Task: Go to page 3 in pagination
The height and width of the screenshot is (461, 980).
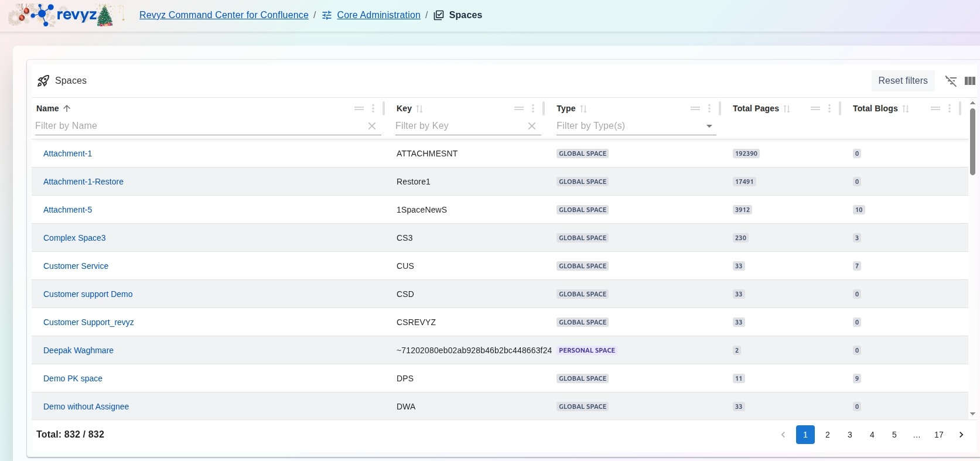Action: pyautogui.click(x=850, y=435)
